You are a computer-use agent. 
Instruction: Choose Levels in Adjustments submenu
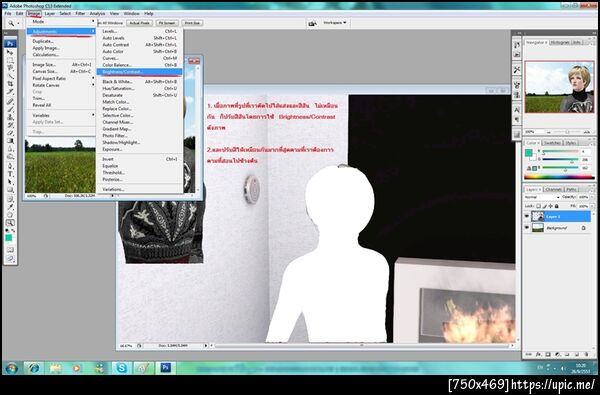click(x=139, y=31)
